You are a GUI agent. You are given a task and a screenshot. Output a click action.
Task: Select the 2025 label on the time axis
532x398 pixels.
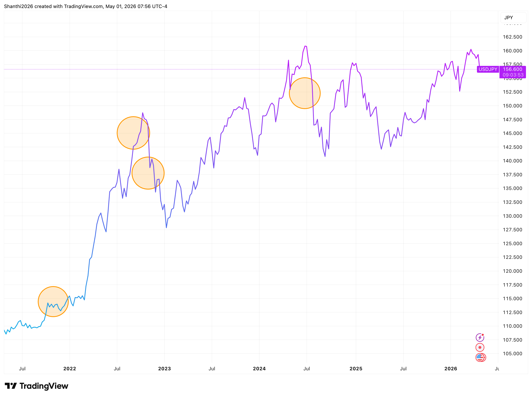356,368
